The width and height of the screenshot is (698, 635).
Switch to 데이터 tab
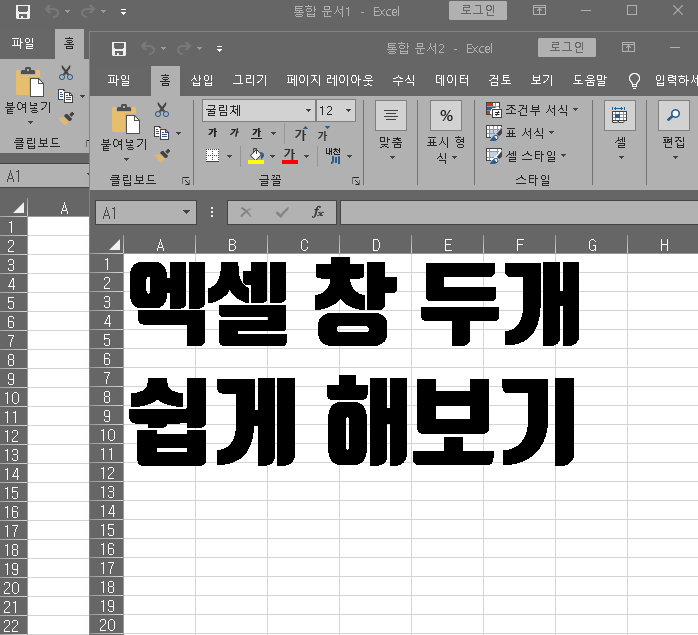tap(452, 80)
